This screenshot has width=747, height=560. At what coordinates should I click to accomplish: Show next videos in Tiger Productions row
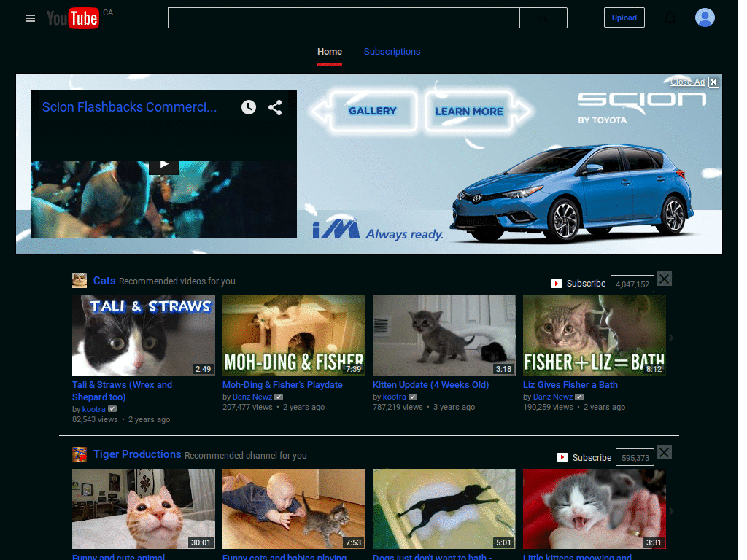pos(671,511)
